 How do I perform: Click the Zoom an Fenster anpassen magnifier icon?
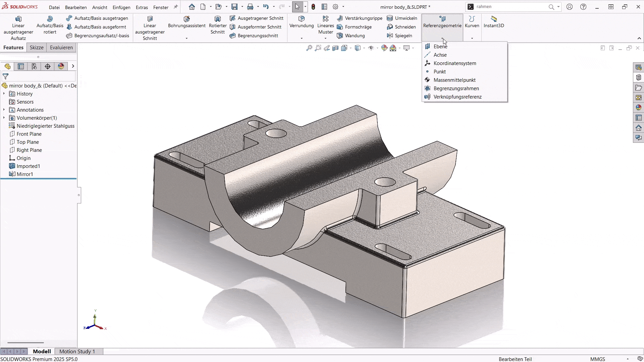[x=309, y=48]
